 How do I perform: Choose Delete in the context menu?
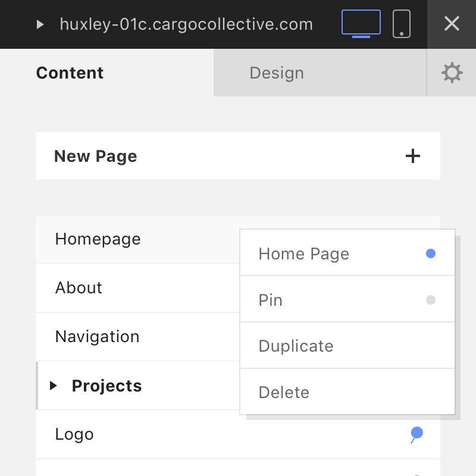[284, 393]
